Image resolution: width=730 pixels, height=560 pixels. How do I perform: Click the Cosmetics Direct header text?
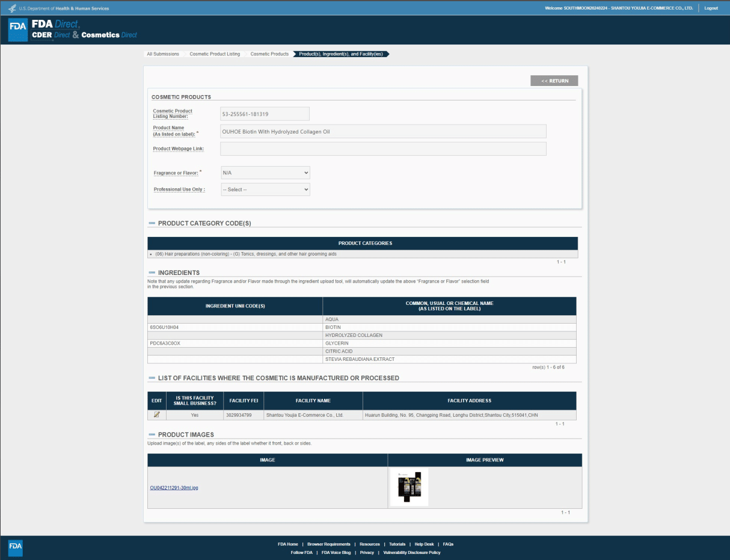(109, 35)
